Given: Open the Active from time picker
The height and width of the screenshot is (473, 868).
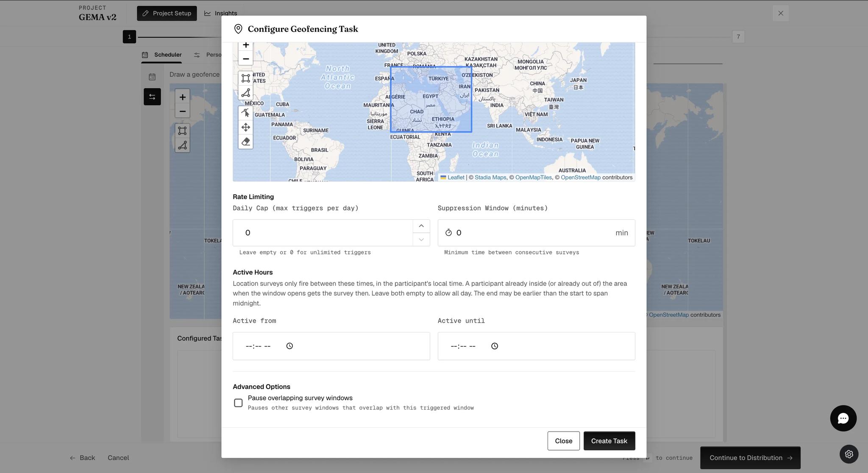Looking at the screenshot, I should pos(289,346).
